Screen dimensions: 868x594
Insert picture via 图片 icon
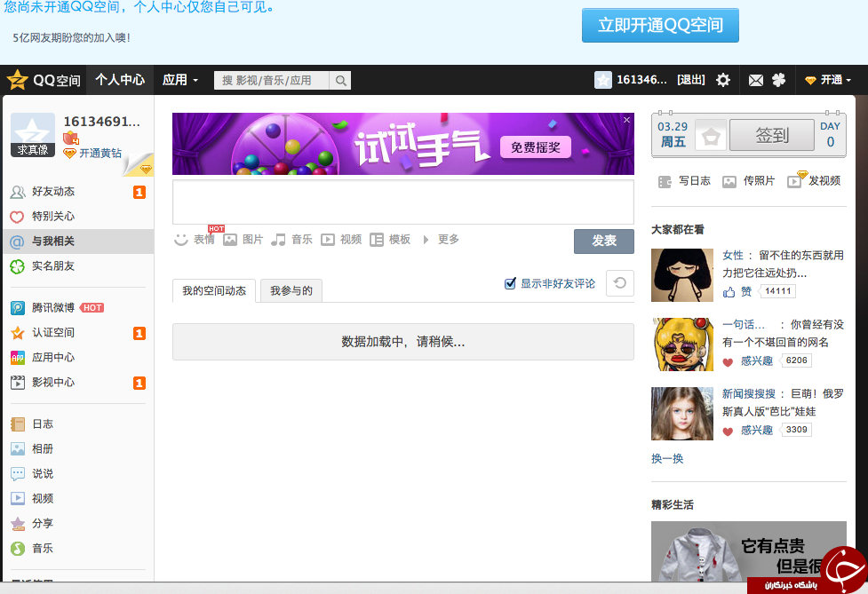(x=230, y=240)
